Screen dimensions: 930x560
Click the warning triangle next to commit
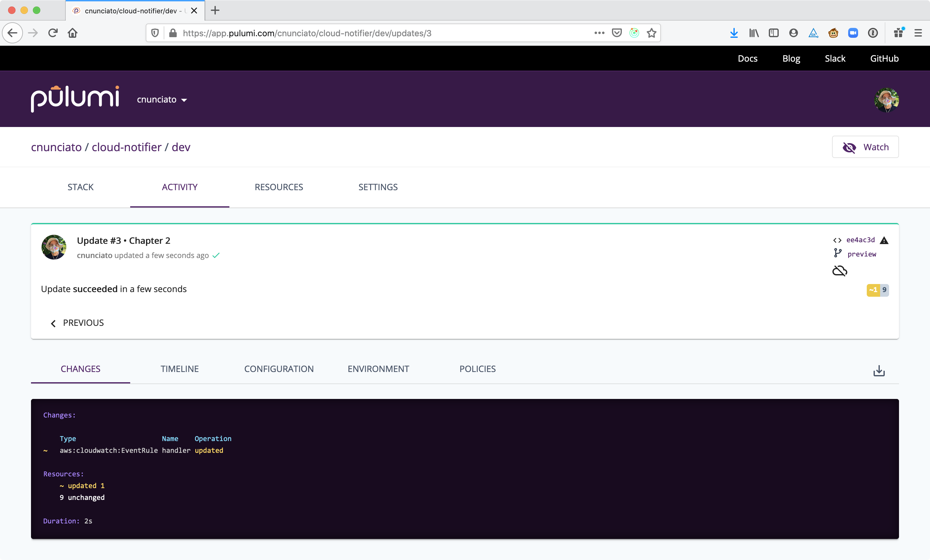pos(884,240)
